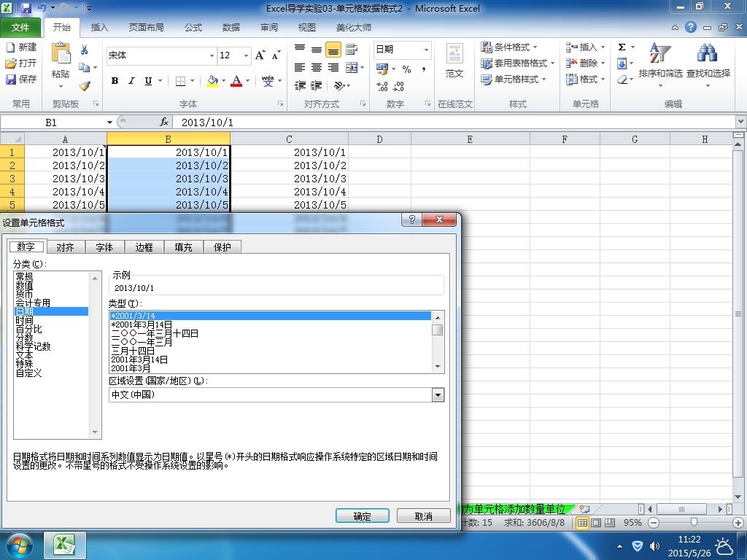The width and height of the screenshot is (747, 560).
Task: Click 新建 New button
Action: [x=21, y=47]
